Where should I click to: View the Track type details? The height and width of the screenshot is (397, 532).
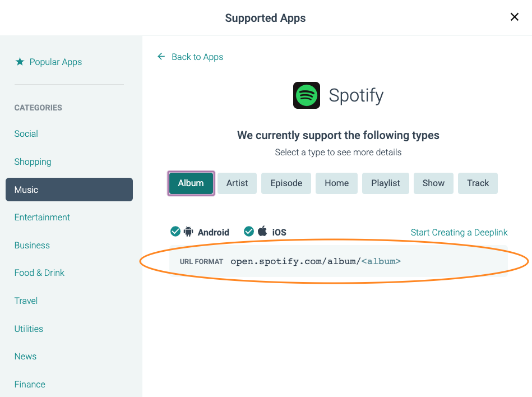pos(478,183)
